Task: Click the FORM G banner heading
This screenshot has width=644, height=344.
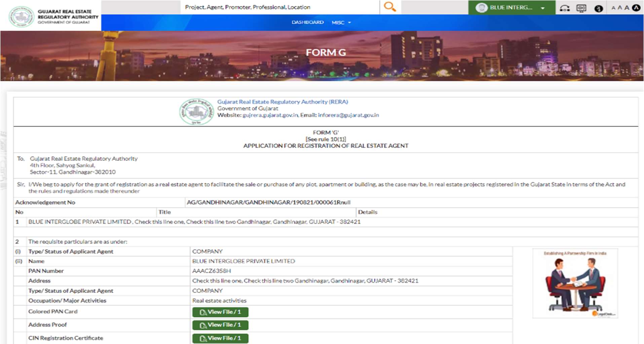Action: (326, 52)
